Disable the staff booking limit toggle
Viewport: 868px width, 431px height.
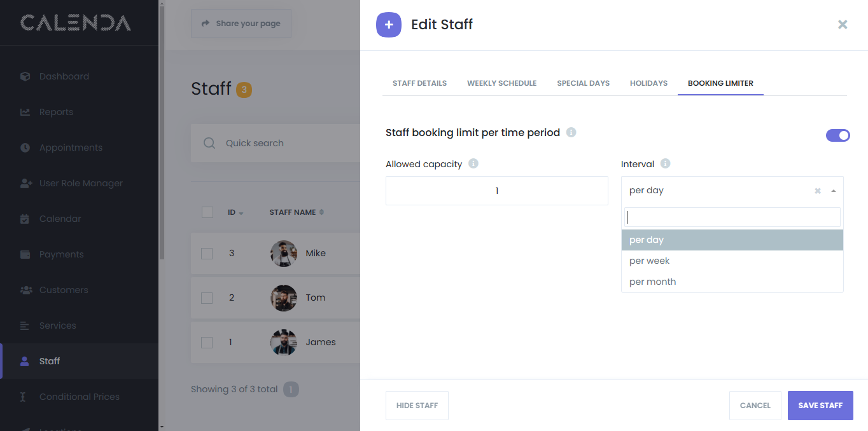point(837,135)
